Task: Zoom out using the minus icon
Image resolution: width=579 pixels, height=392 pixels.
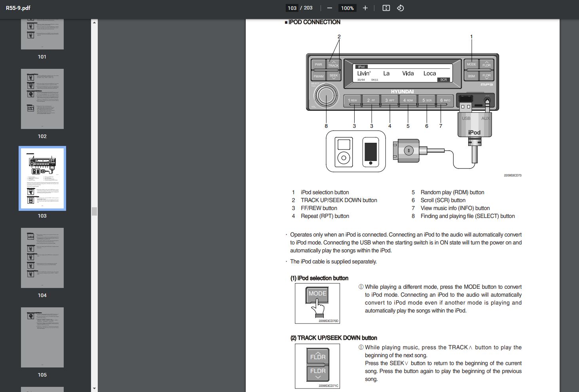Action: tap(329, 8)
